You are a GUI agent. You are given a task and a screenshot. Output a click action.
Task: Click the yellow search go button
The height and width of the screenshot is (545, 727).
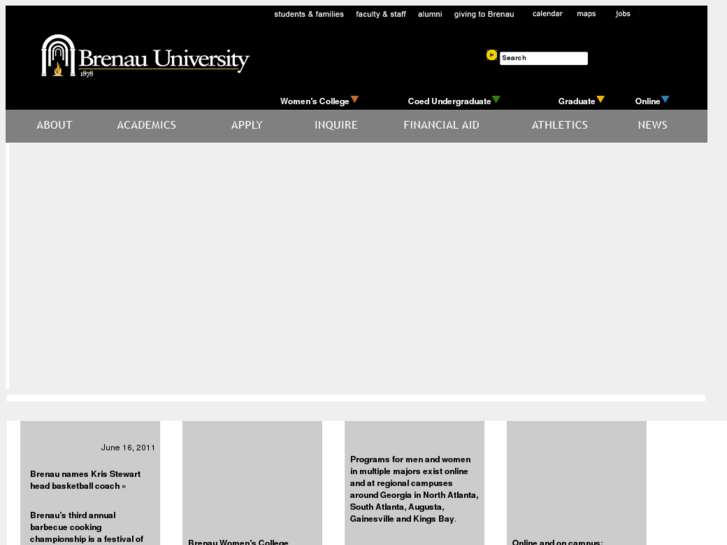point(491,55)
